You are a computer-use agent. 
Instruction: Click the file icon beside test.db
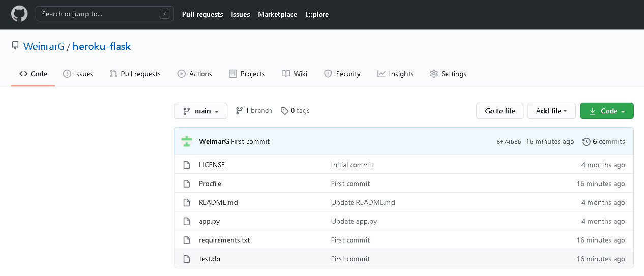pyautogui.click(x=186, y=259)
